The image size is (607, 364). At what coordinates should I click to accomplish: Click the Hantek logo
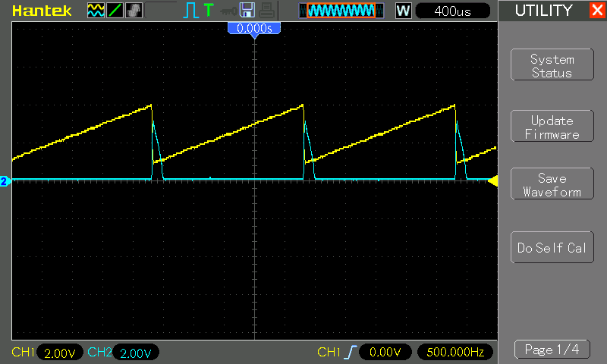click(x=42, y=11)
